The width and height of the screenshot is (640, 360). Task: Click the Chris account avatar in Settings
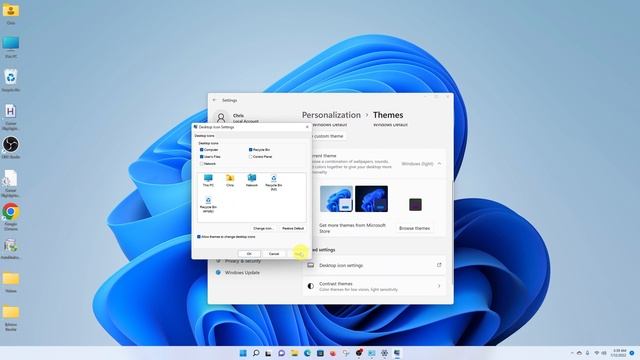(x=221, y=118)
